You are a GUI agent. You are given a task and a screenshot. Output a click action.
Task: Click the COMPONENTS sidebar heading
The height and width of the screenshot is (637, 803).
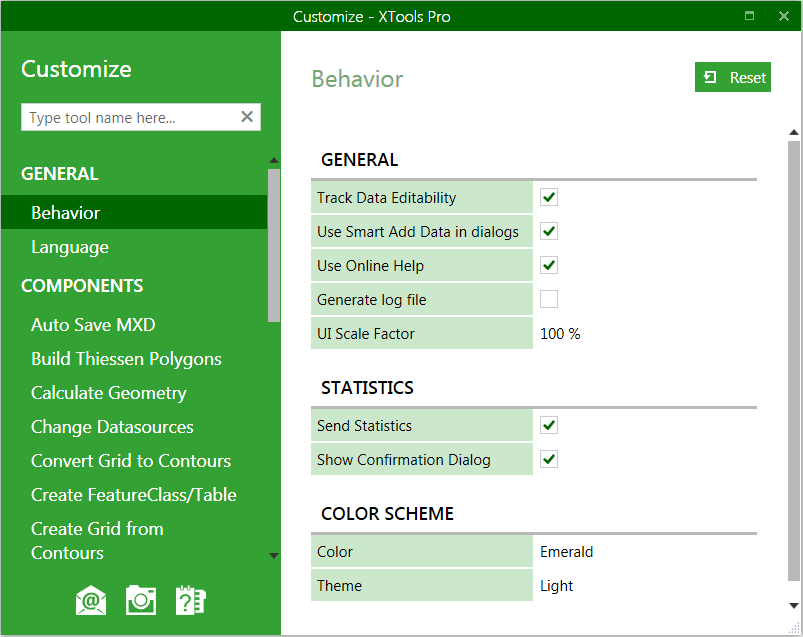[82, 286]
